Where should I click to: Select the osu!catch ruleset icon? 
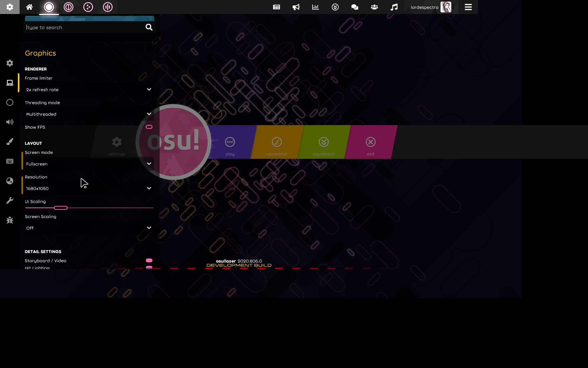point(88,7)
